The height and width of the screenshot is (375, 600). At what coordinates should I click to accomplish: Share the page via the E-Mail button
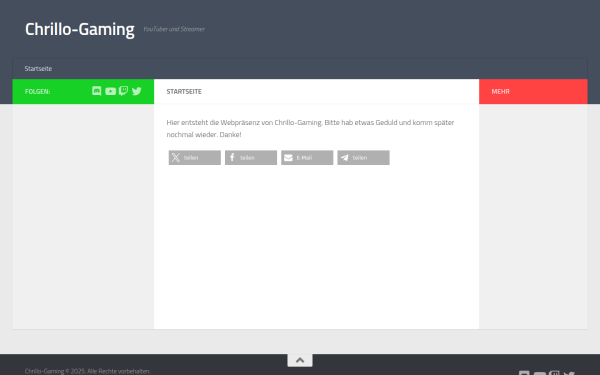(x=307, y=158)
